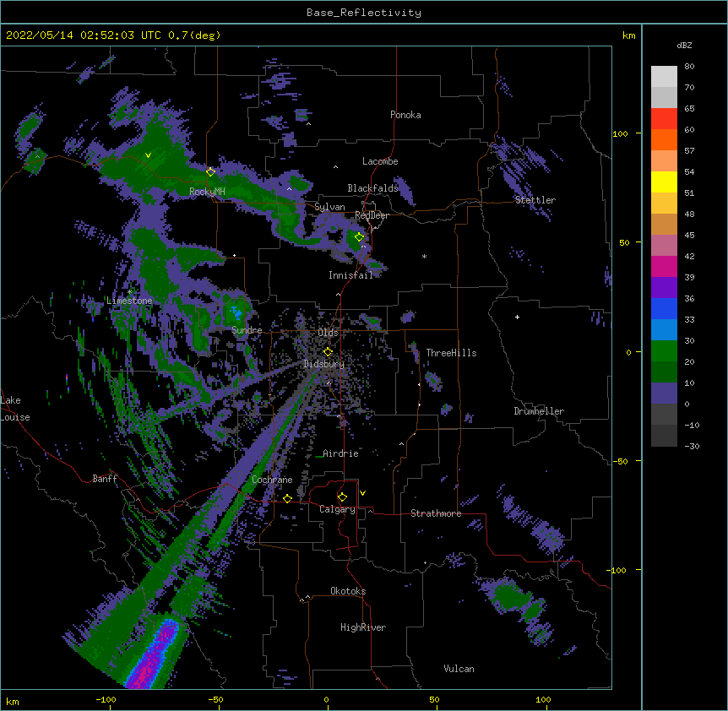The height and width of the screenshot is (711, 728).
Task: Click the -100 tick label on horizontal axis
Action: pos(106,699)
